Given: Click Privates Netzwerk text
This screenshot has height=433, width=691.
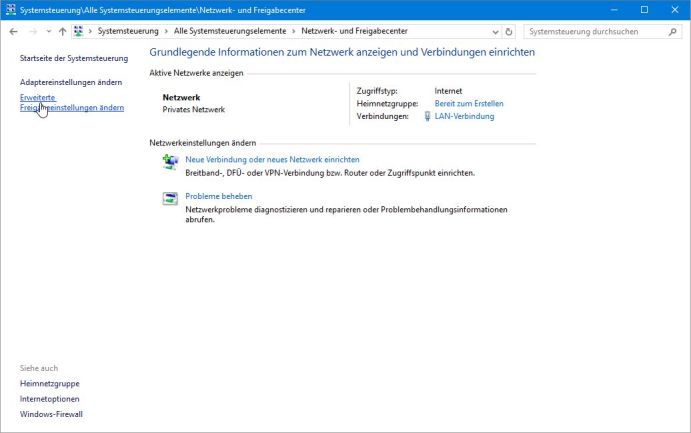Looking at the screenshot, I should coord(193,110).
